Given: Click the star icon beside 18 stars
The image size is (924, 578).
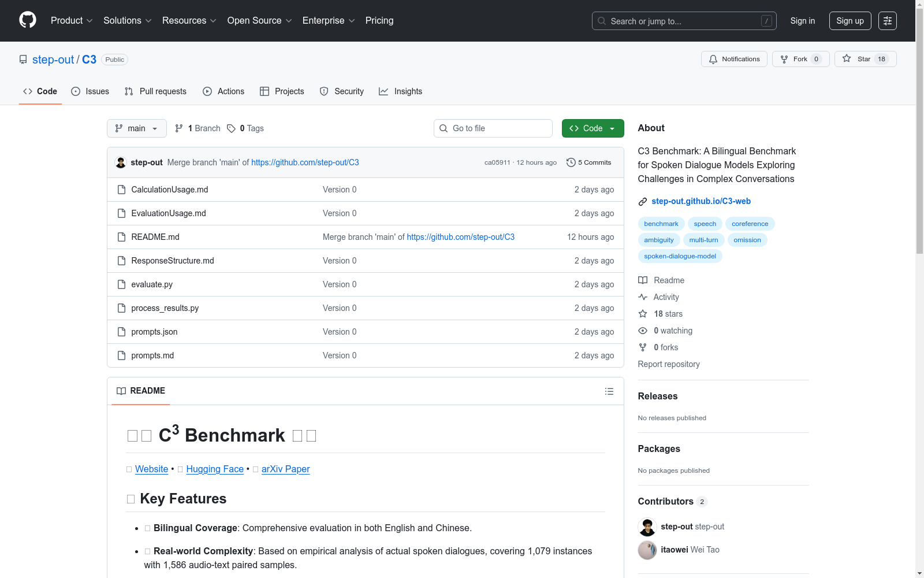Looking at the screenshot, I should (643, 314).
